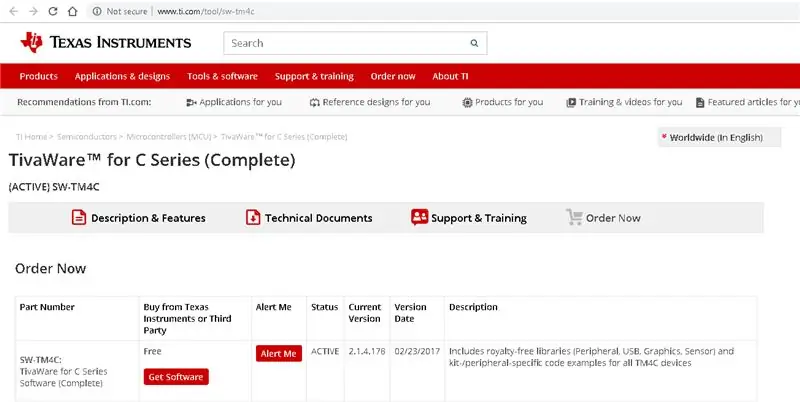The height and width of the screenshot is (402, 800).
Task: Click the Featured articles document icon
Action: coord(700,103)
